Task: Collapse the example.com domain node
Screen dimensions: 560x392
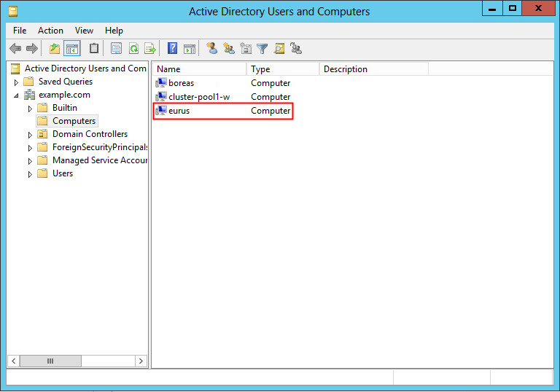Action: 16,95
